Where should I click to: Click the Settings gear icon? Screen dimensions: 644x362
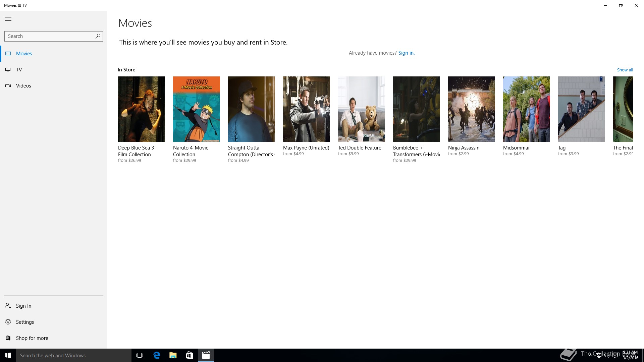(x=8, y=322)
